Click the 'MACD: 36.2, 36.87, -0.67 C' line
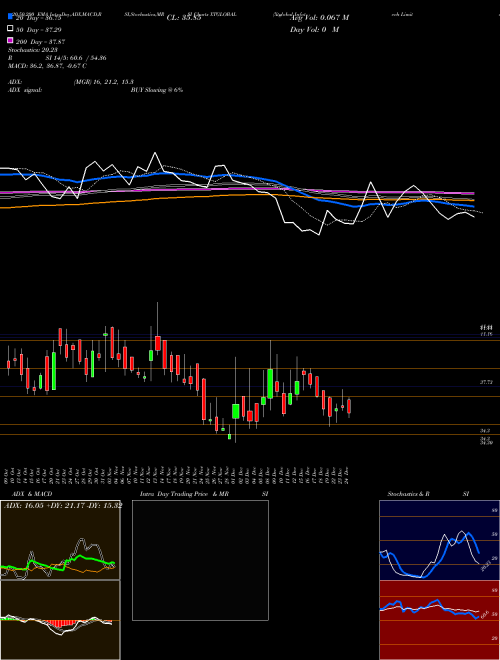Screen dimensions: 500x660 47,66
